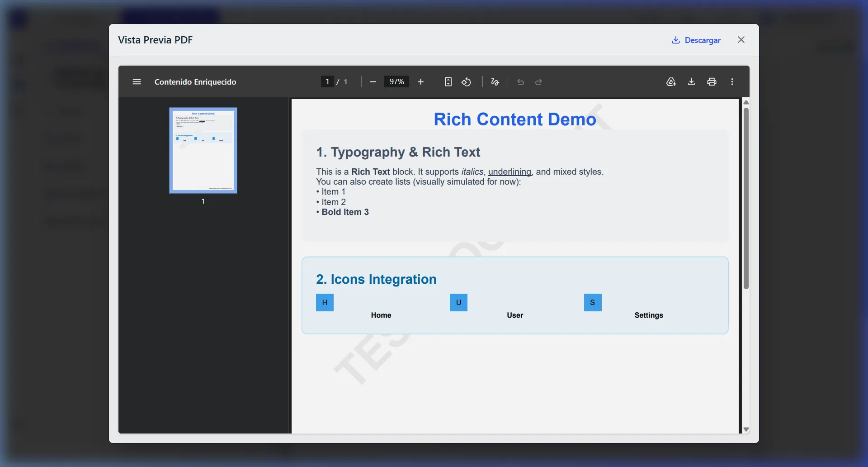
Task: Click the "Item 1" list entry
Action: (333, 192)
